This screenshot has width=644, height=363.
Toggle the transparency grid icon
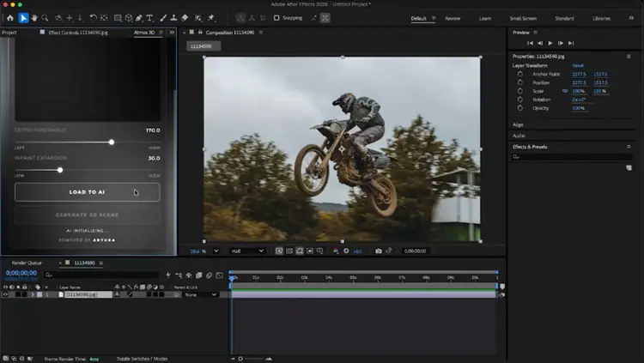pos(289,251)
